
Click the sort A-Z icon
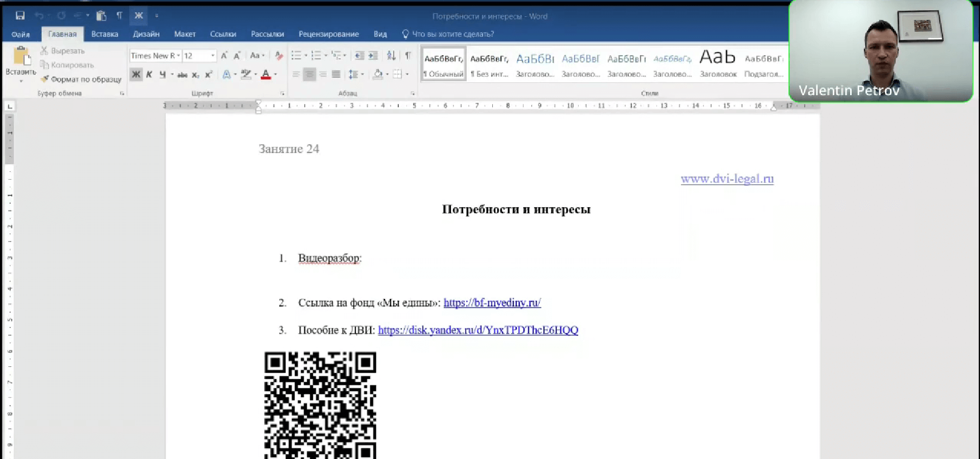[x=391, y=55]
